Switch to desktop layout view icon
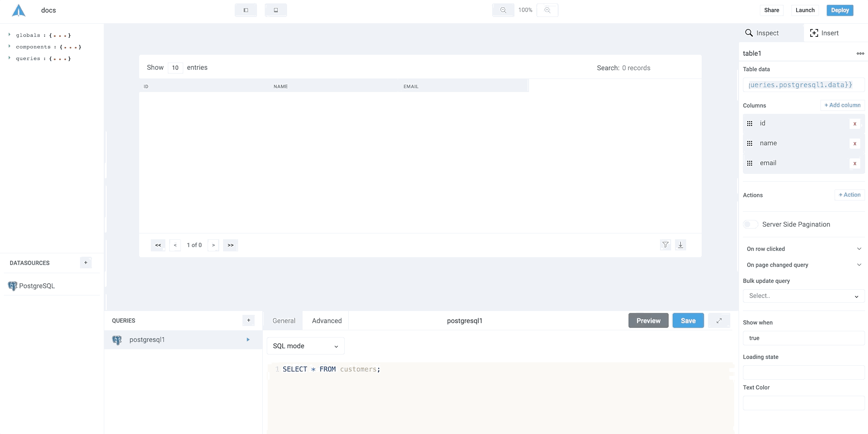The width and height of the screenshot is (868, 434). click(246, 10)
